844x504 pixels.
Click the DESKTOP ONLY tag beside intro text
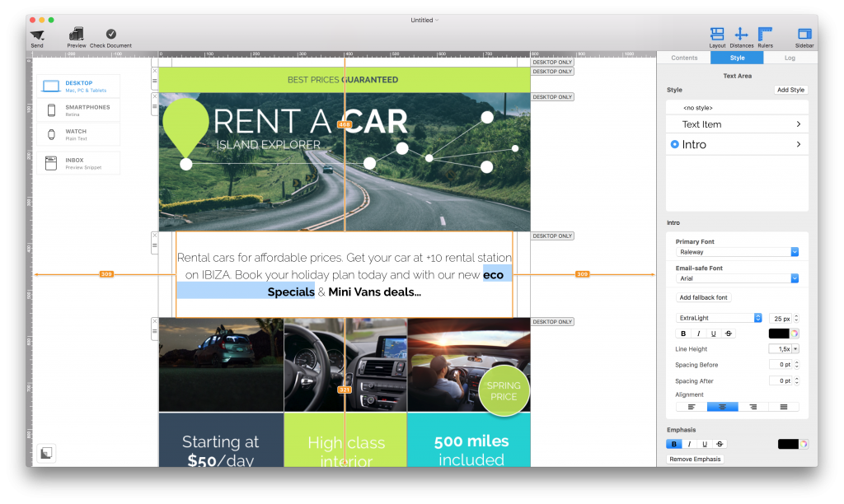[552, 236]
